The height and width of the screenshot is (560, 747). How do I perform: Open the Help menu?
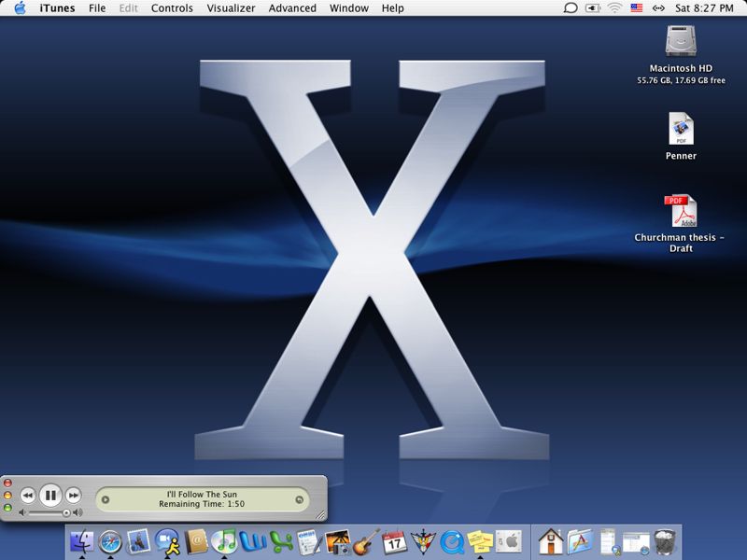tap(392, 8)
